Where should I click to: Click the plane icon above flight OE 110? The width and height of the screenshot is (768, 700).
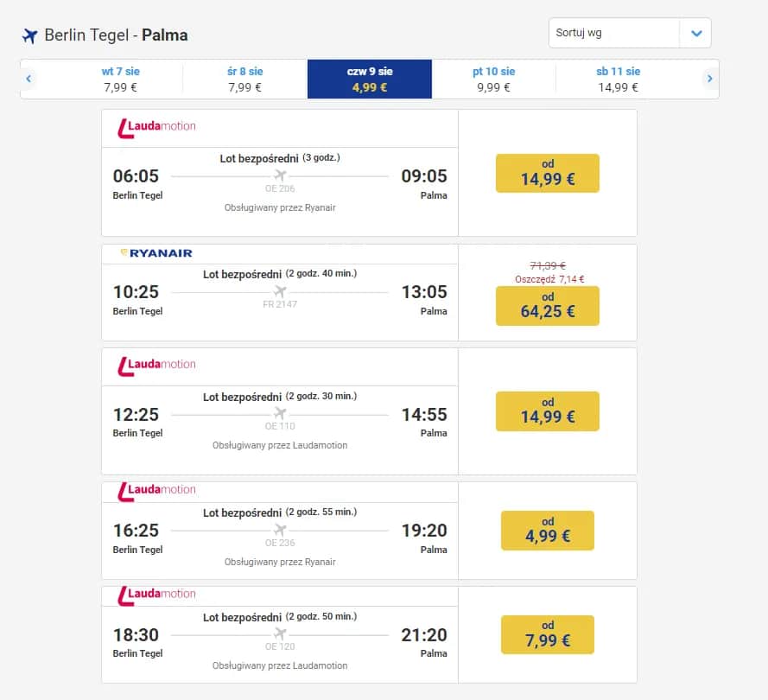280,413
